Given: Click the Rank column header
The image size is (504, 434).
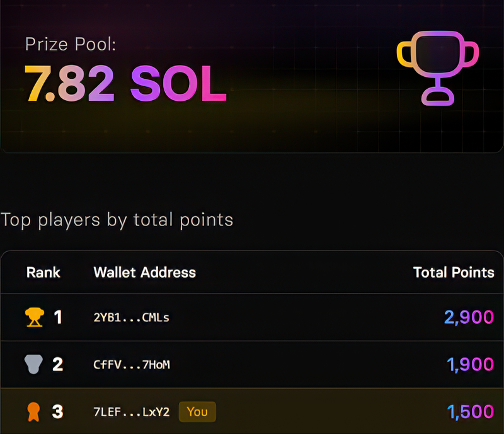Looking at the screenshot, I should (x=43, y=272).
